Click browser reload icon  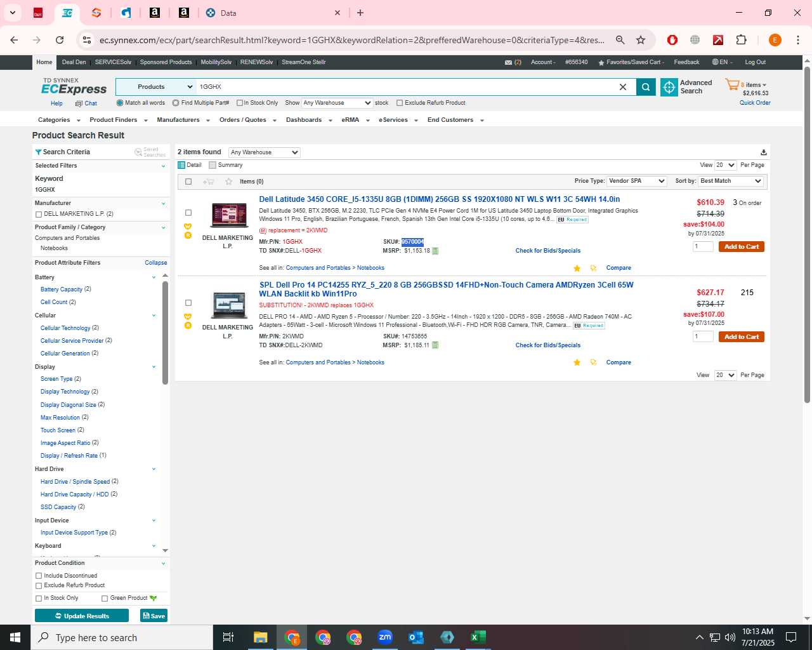point(60,40)
